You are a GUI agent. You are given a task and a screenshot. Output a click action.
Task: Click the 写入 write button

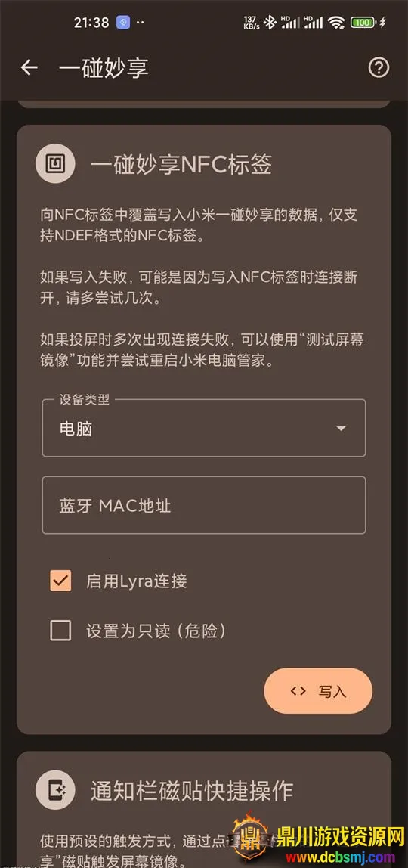pos(318,690)
